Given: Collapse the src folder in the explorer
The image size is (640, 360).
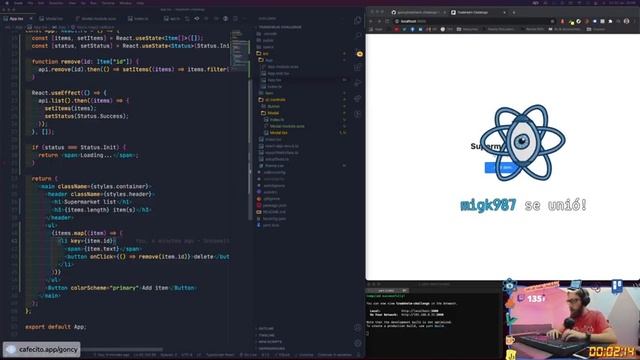Looking at the screenshot, I should pyautogui.click(x=263, y=53).
